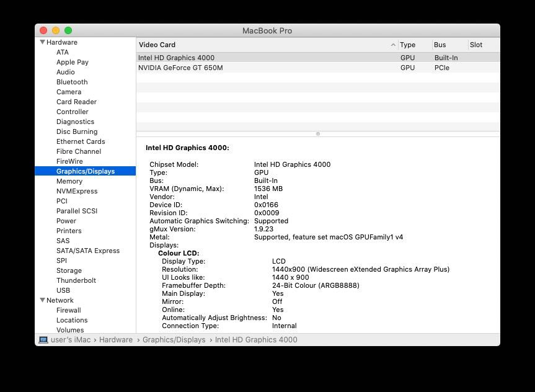Select Printers in the sidebar
The image size is (535, 392).
point(69,231)
